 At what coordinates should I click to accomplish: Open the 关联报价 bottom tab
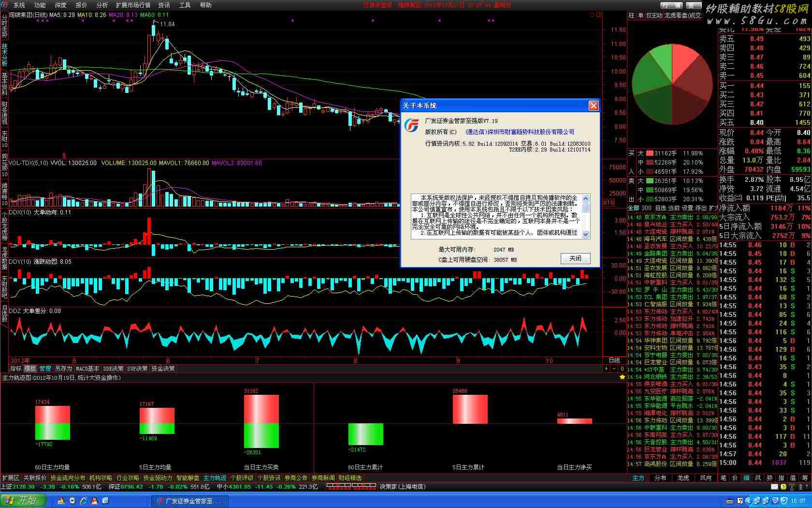(35, 478)
